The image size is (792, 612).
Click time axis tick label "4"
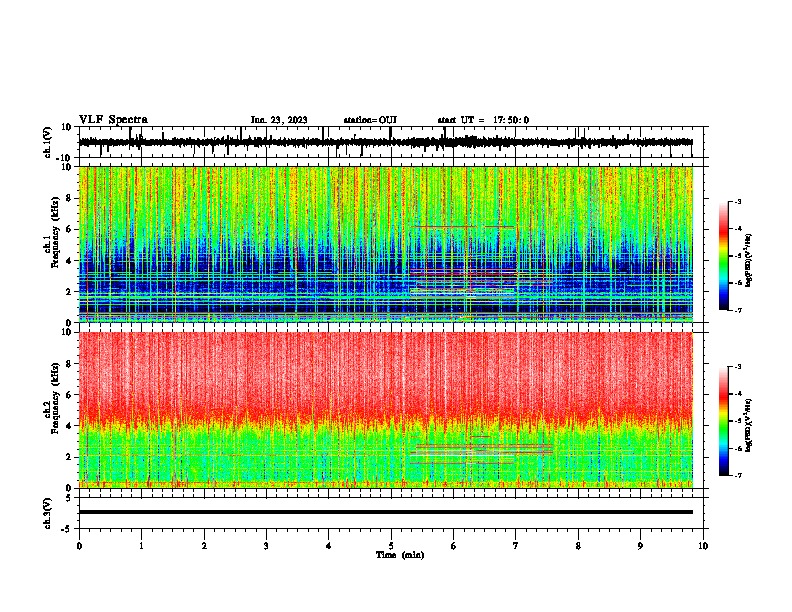(329, 546)
